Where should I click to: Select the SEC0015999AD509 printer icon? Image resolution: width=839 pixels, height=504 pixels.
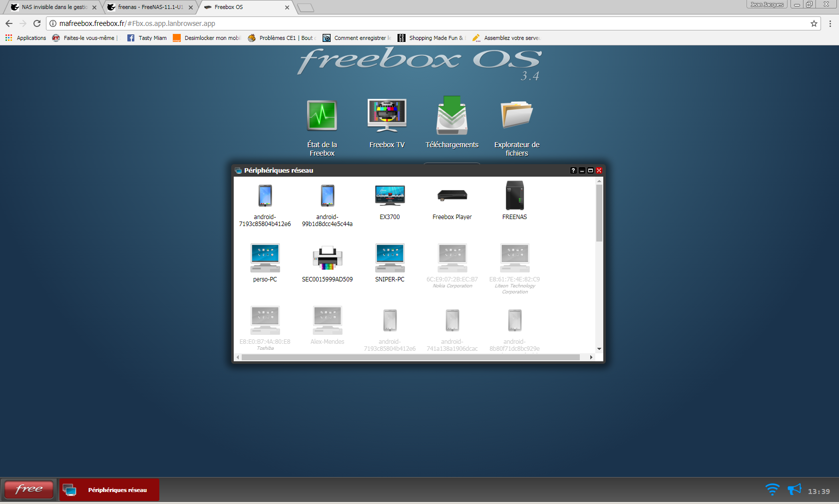[x=328, y=257]
